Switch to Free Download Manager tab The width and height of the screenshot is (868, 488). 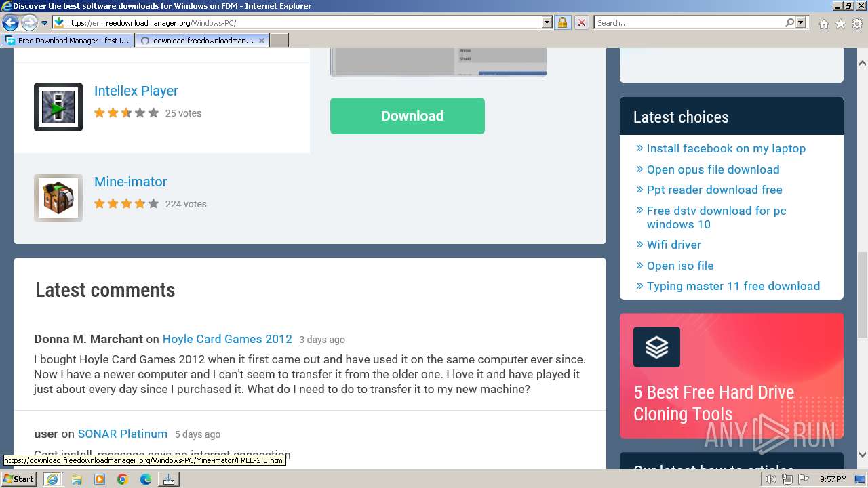point(68,40)
